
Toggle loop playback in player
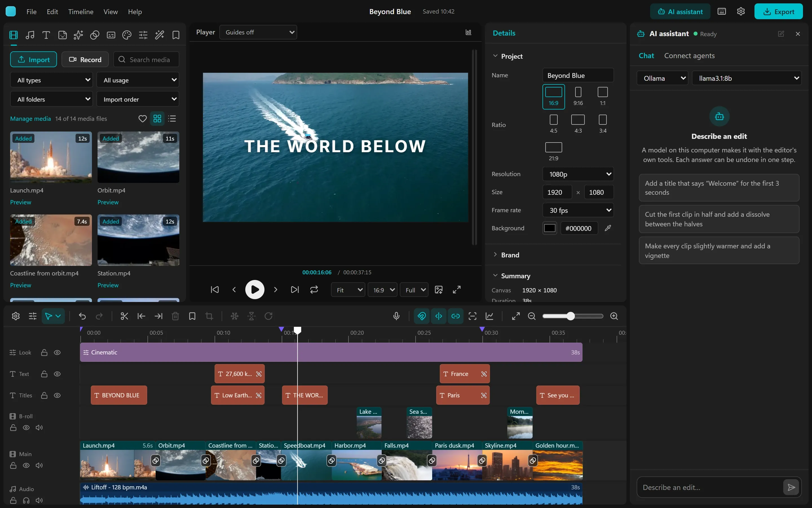click(x=314, y=290)
